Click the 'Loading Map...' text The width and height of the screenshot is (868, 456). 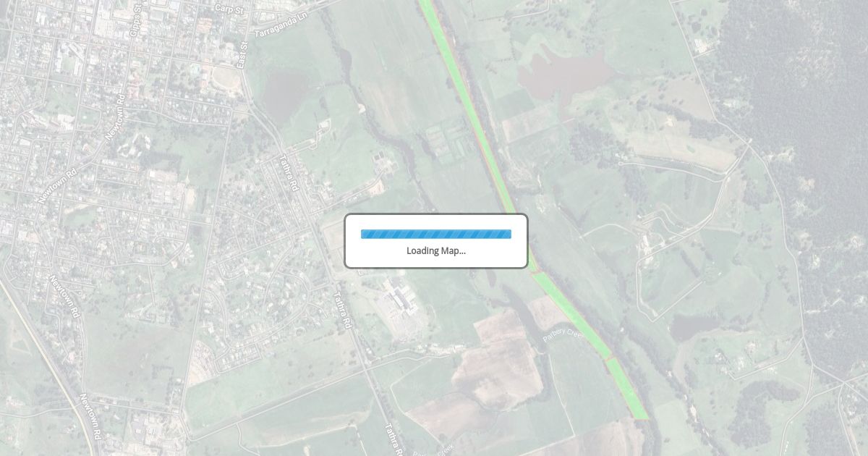[436, 250]
